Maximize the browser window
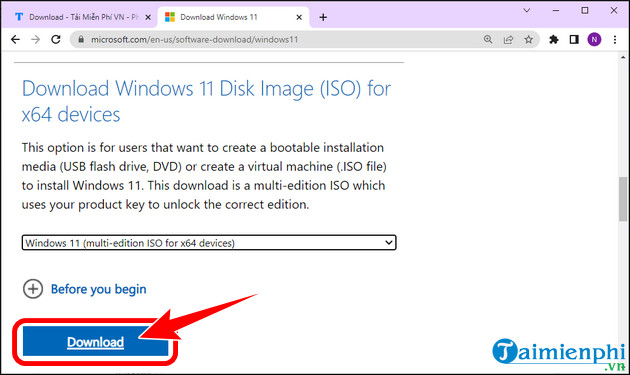The image size is (630, 375). pyautogui.click(x=585, y=10)
